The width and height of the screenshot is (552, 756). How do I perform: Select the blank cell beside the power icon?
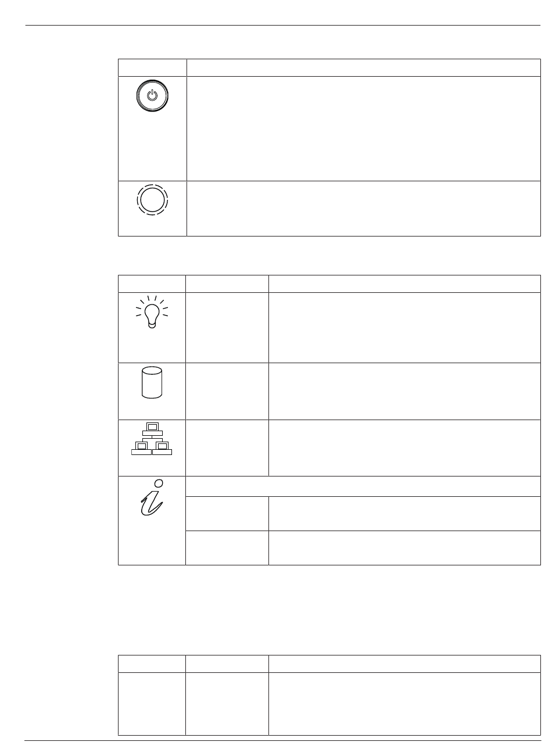coord(364,128)
